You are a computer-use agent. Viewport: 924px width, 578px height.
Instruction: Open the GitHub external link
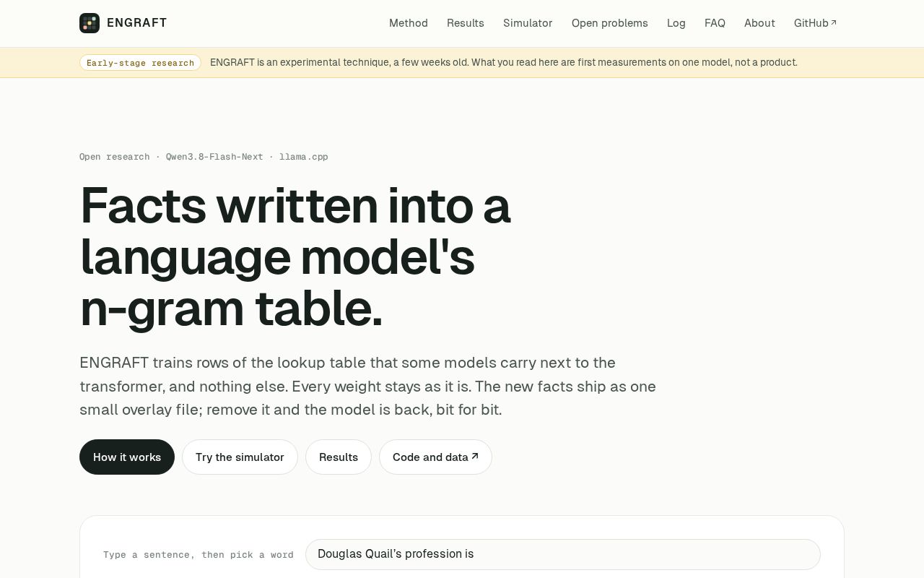[x=816, y=23]
